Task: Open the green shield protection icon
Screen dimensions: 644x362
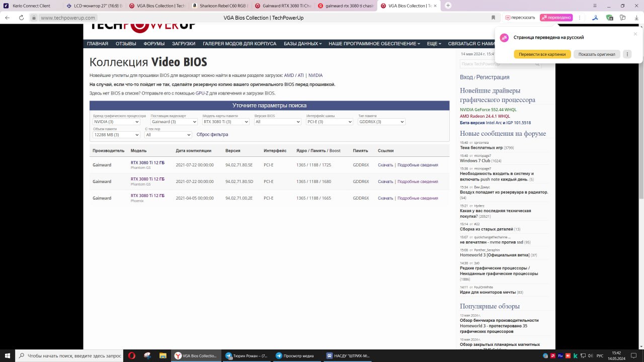Action: coord(609,18)
